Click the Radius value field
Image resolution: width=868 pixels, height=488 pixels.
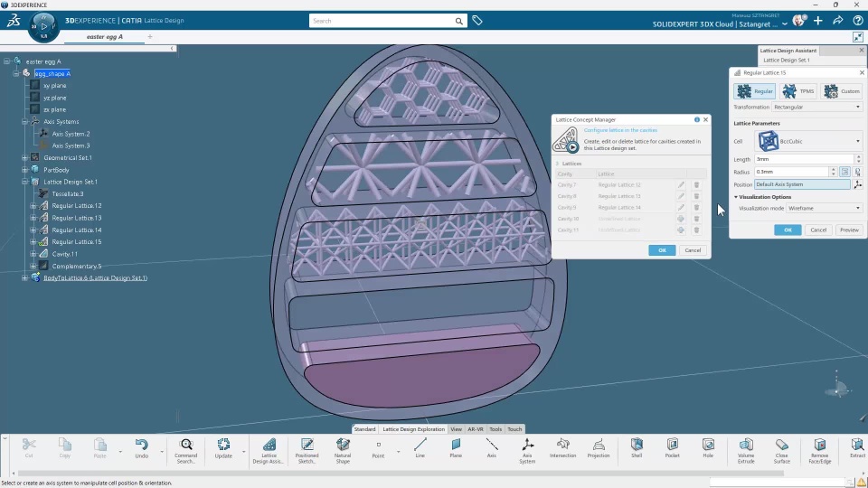pos(792,172)
